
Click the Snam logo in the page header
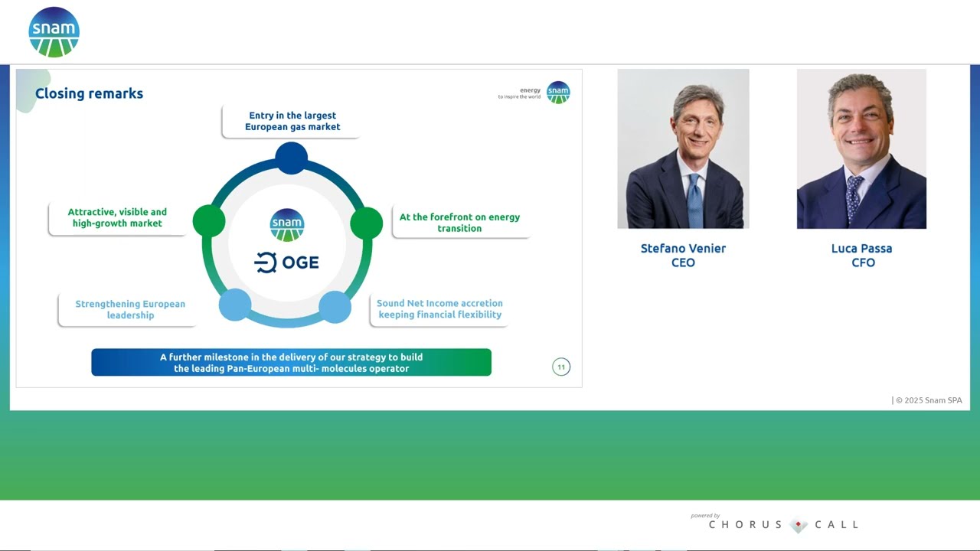pyautogui.click(x=54, y=32)
